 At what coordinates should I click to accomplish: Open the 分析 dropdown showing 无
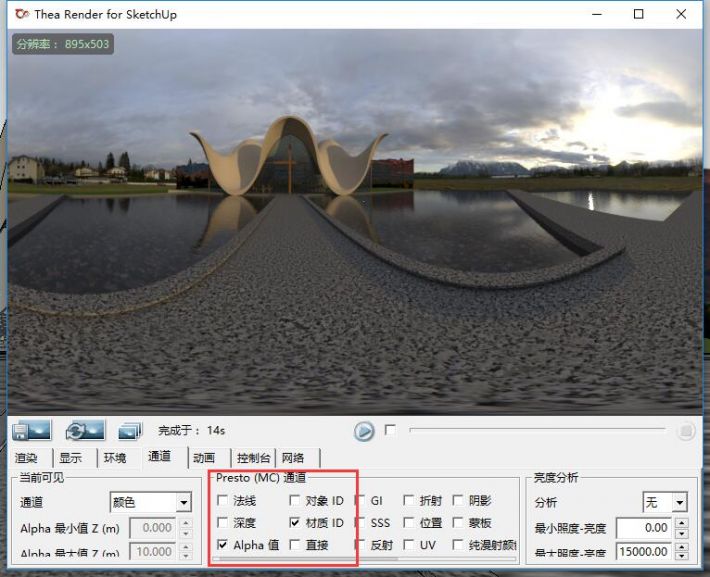click(x=665, y=502)
